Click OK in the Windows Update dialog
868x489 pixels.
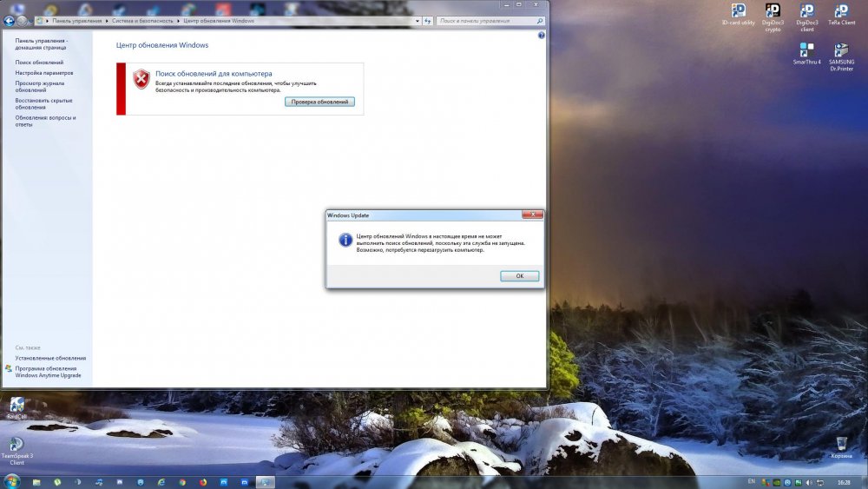point(519,276)
